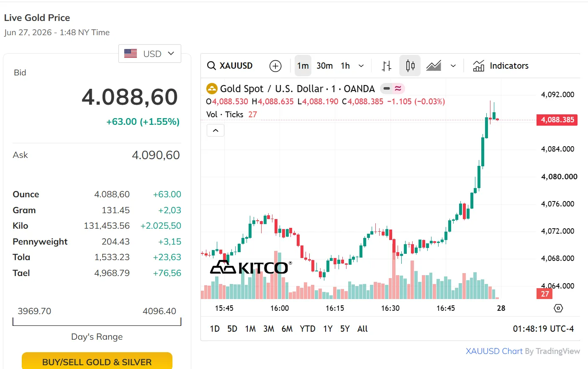This screenshot has width=588, height=369.
Task: Expand more time intervals chevron
Action: [x=361, y=66]
